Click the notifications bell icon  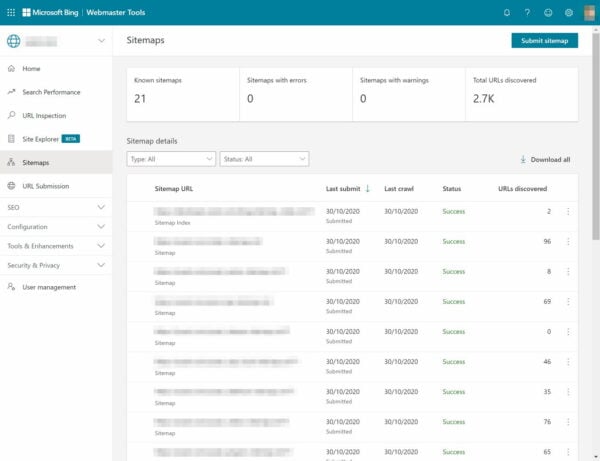[x=506, y=13]
